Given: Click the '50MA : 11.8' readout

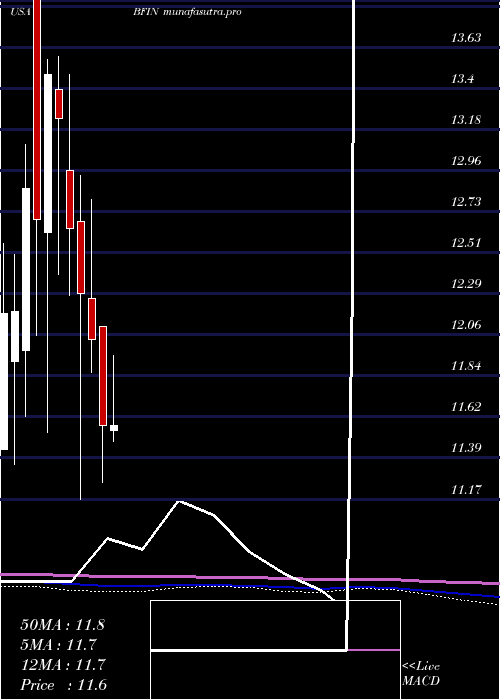Looking at the screenshot, I should [x=62, y=625].
